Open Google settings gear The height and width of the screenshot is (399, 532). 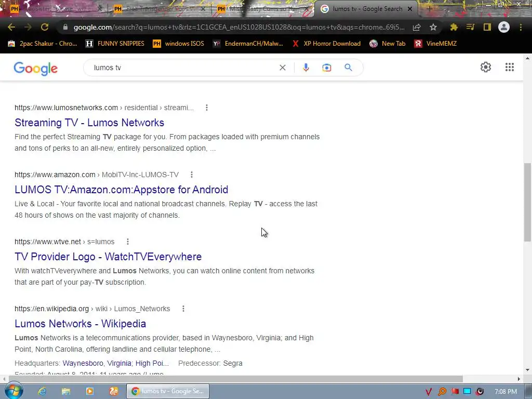pyautogui.click(x=486, y=67)
